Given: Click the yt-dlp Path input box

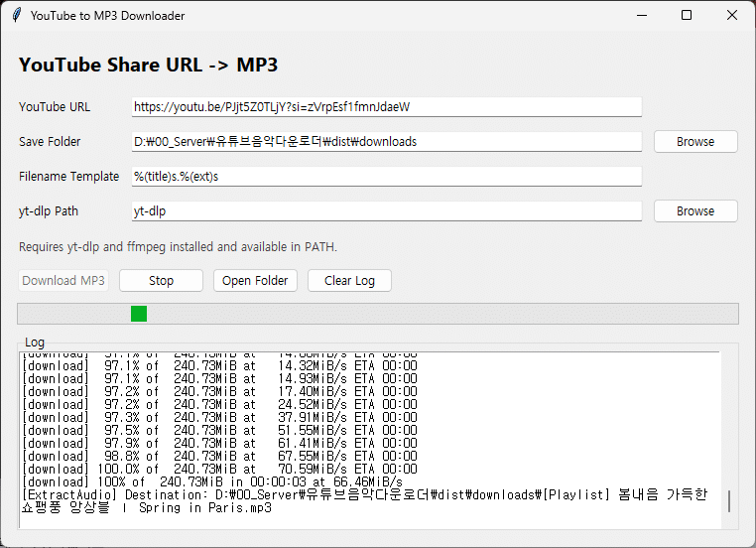Looking at the screenshot, I should (387, 211).
